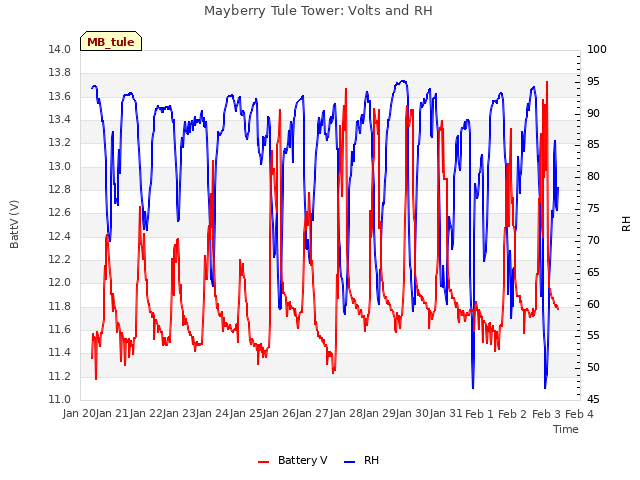Click the Jan 27 x-axis tick label
Screen dimensions: 640x480
point(313,413)
